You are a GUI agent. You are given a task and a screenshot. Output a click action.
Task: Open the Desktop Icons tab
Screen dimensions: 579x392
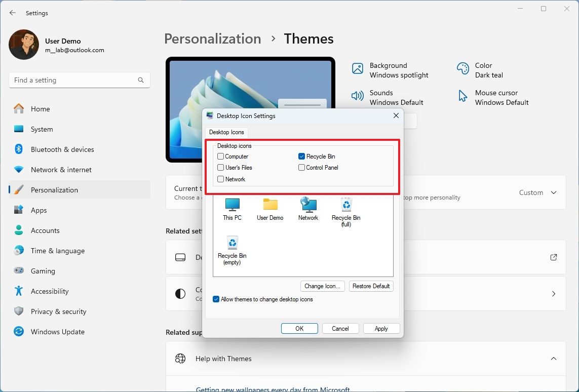tap(226, 132)
